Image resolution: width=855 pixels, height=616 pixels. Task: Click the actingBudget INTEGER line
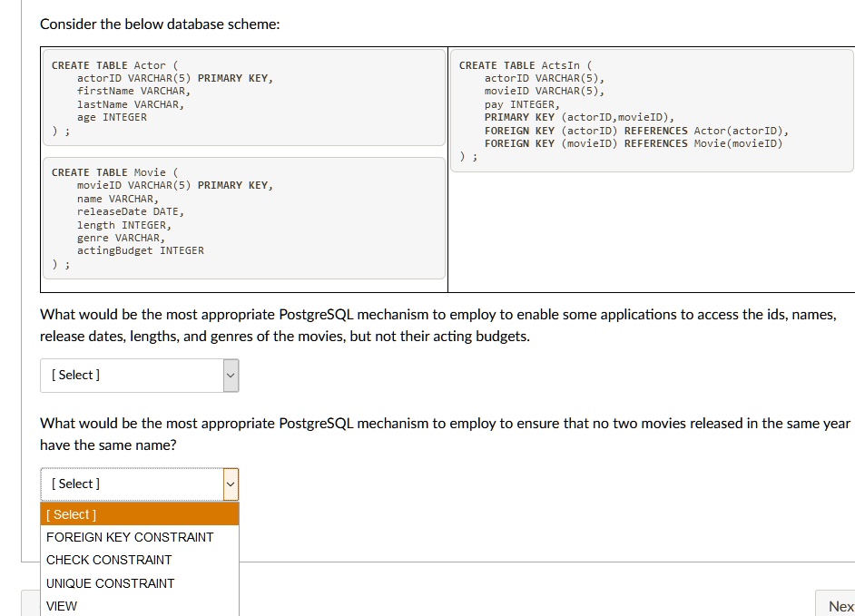(141, 250)
